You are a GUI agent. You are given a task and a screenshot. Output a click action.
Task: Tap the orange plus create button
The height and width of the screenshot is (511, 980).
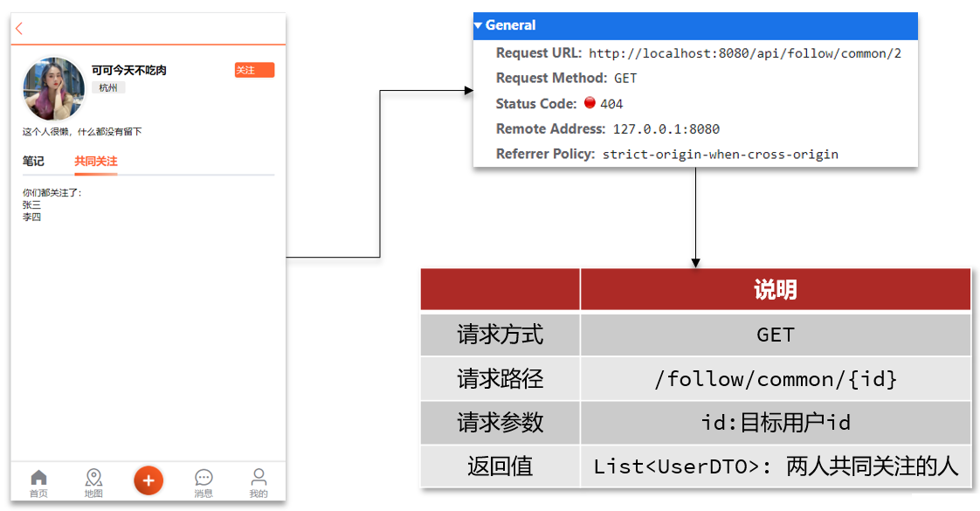click(148, 480)
